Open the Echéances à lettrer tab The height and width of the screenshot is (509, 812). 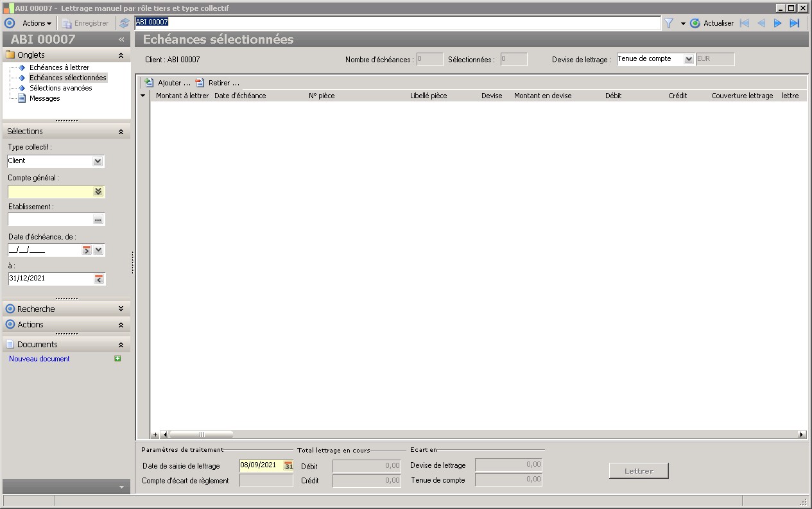[x=59, y=67]
